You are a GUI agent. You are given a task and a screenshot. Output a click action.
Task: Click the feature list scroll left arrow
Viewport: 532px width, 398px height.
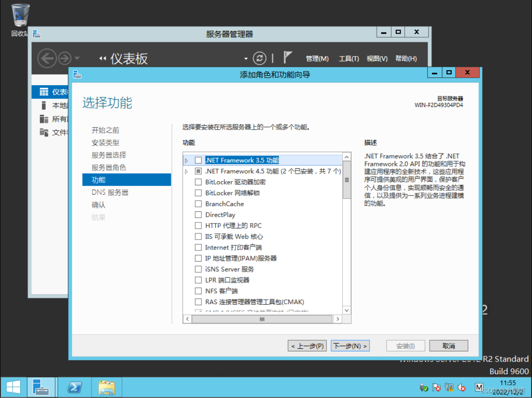(188, 319)
